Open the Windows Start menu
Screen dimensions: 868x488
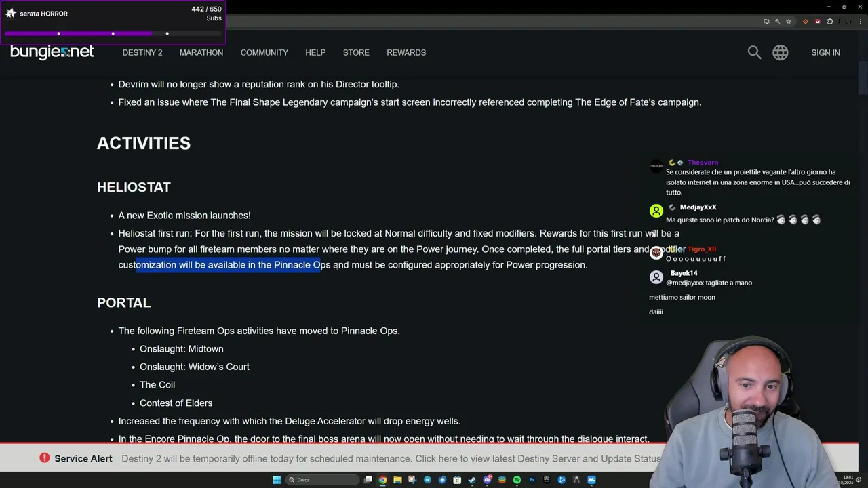277,480
